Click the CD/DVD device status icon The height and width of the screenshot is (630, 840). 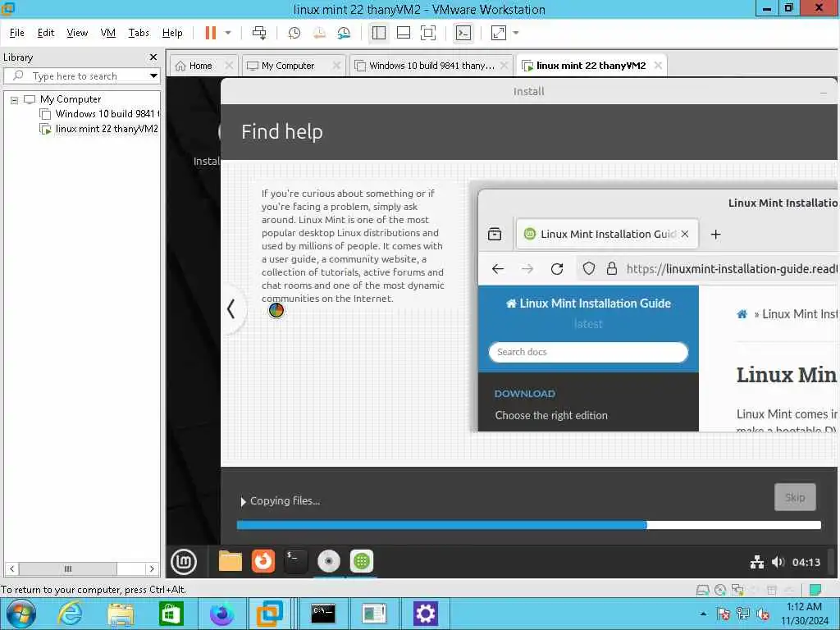click(x=720, y=590)
